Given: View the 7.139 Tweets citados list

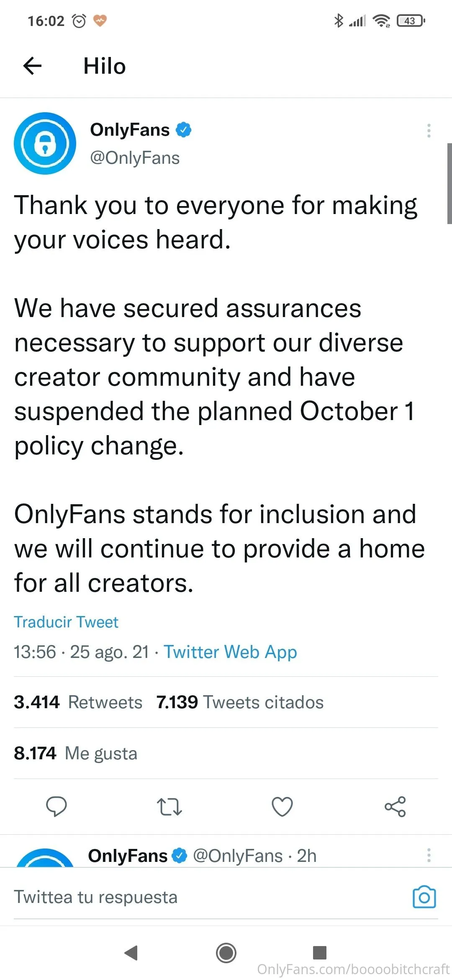Looking at the screenshot, I should 240,702.
